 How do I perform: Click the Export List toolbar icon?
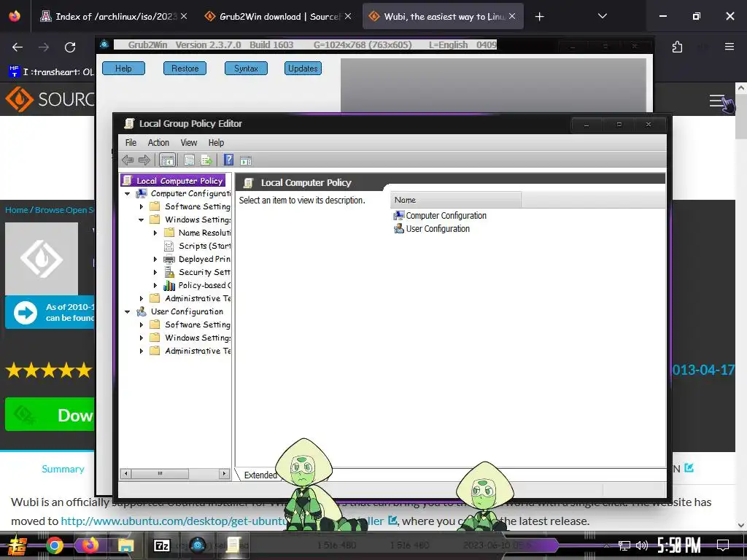click(206, 160)
